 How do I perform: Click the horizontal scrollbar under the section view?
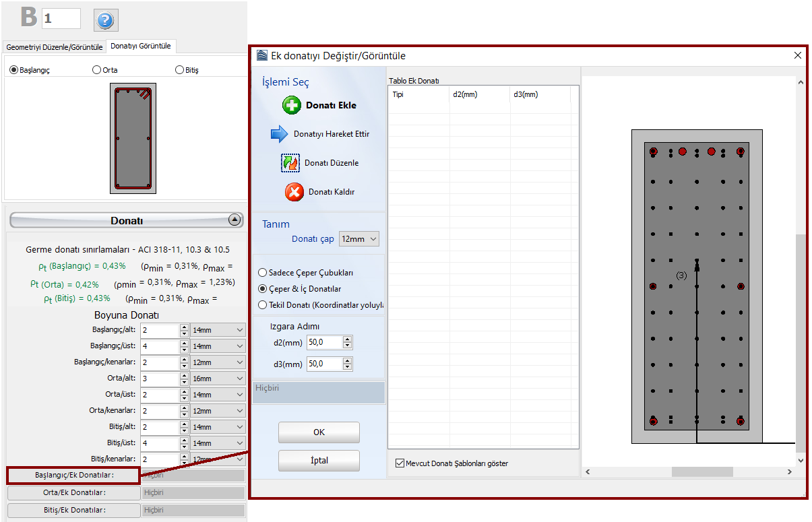701,471
